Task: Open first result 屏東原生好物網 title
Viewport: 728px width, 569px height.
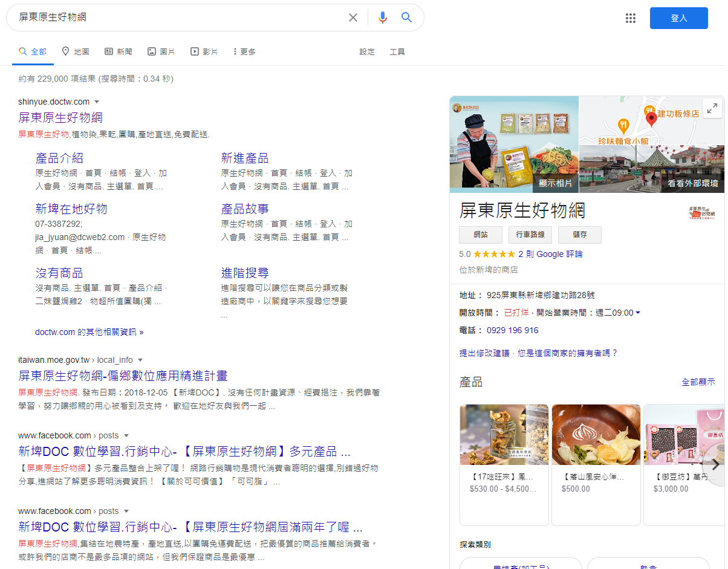Action: pyautogui.click(x=60, y=117)
